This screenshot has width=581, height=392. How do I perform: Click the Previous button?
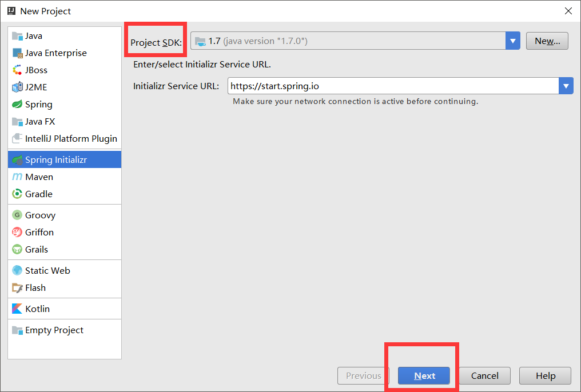coord(363,375)
